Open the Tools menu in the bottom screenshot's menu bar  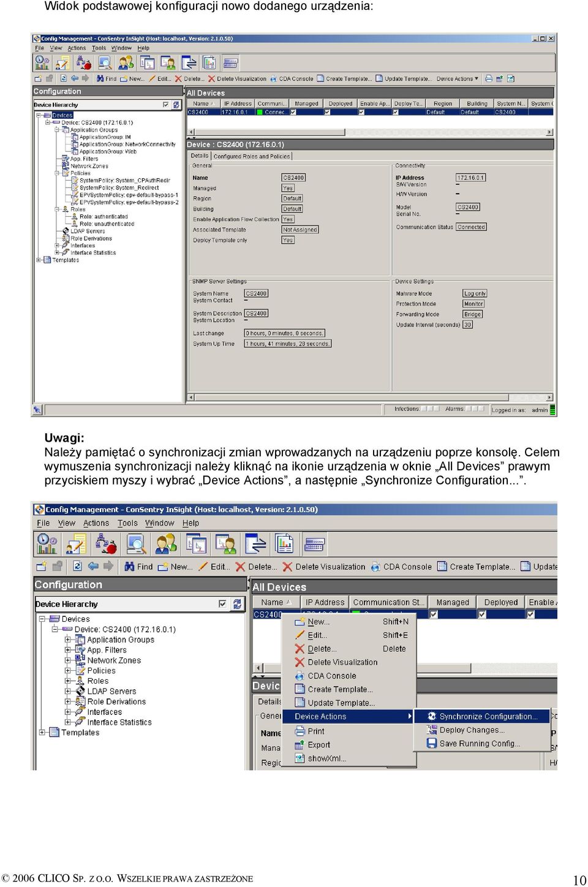point(127,523)
